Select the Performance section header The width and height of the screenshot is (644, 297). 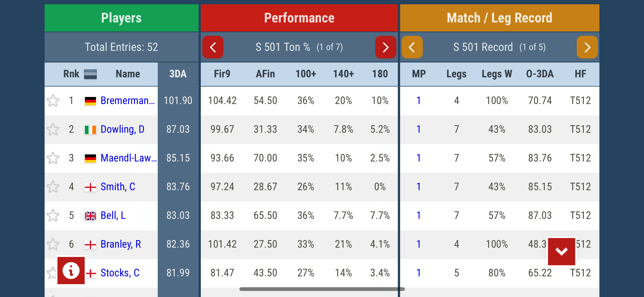point(299,18)
